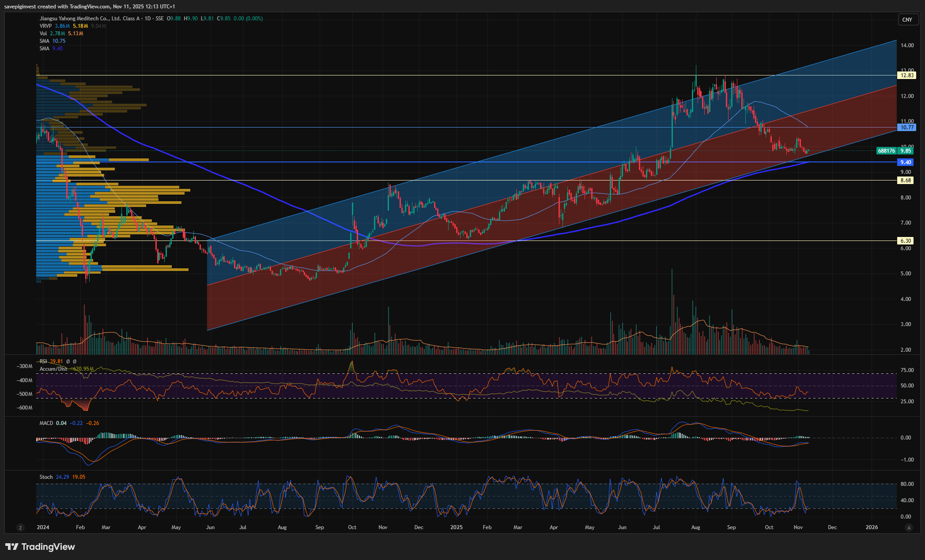Click the 2025 label on time axis
This screenshot has height=560, width=925.
click(456, 527)
